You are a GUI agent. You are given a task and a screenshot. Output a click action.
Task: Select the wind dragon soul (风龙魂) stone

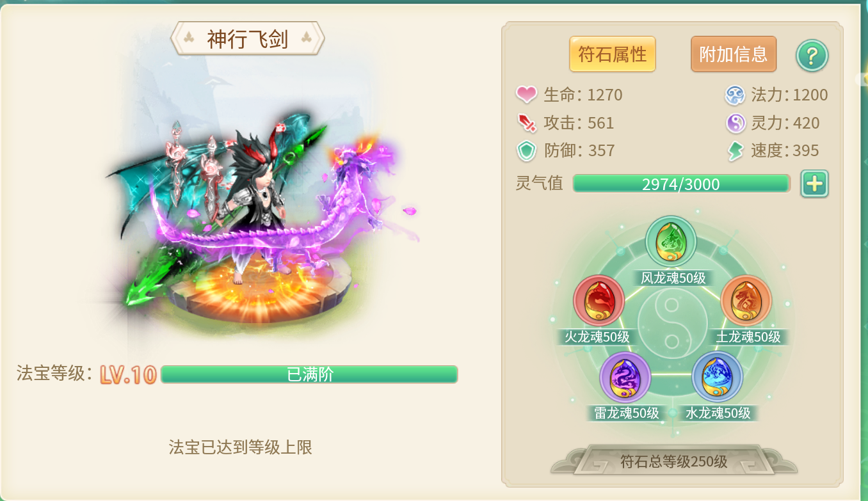tap(670, 242)
